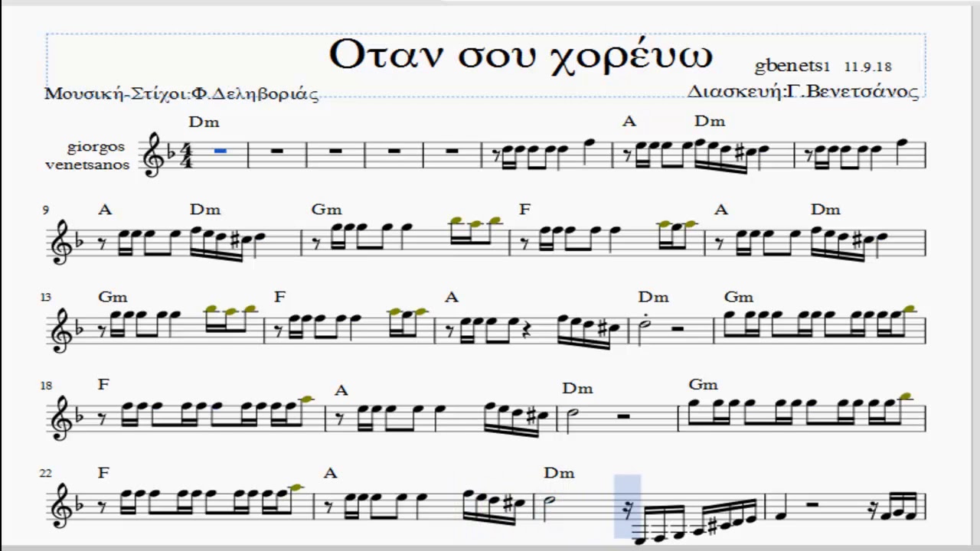Select the Dm chord symbol in system starting measure 22
The image size is (980, 551).
[559, 472]
